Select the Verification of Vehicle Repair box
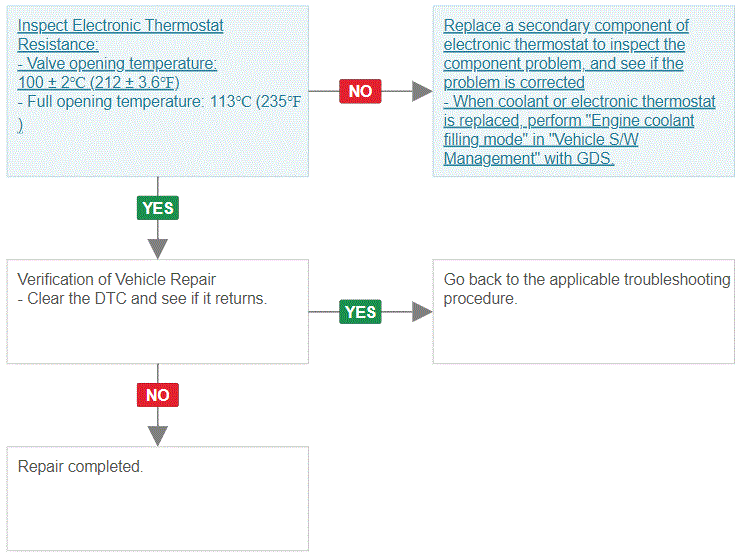Image resolution: width=746 pixels, height=559 pixels. [x=157, y=312]
